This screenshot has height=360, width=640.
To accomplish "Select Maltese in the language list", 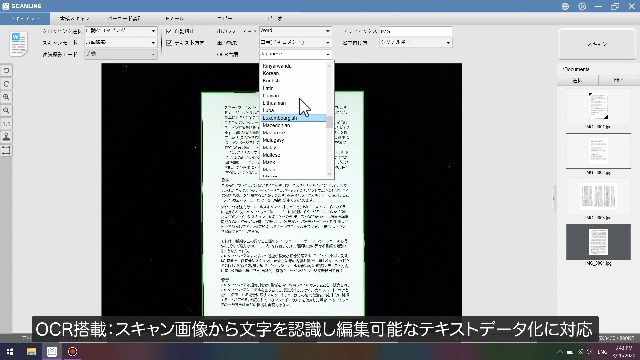I will tap(271, 155).
